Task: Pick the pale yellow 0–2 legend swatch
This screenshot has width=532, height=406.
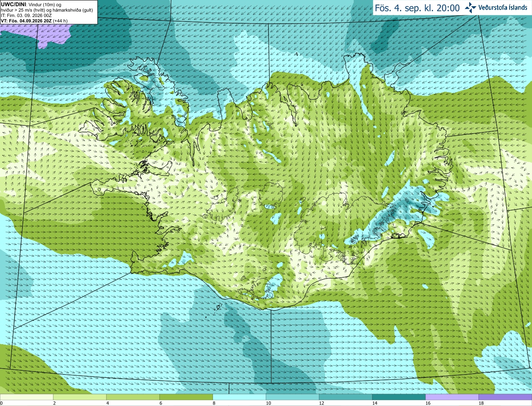Action: coord(27,397)
